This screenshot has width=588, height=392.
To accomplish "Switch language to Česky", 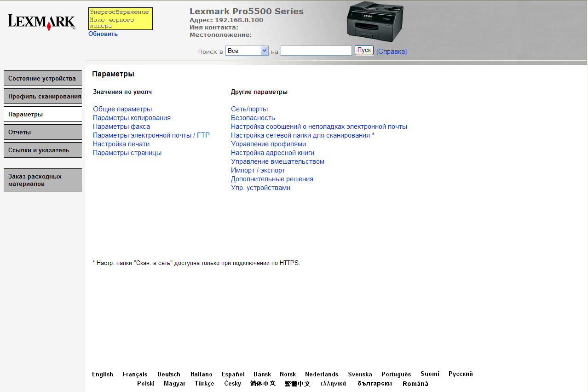I will (232, 383).
